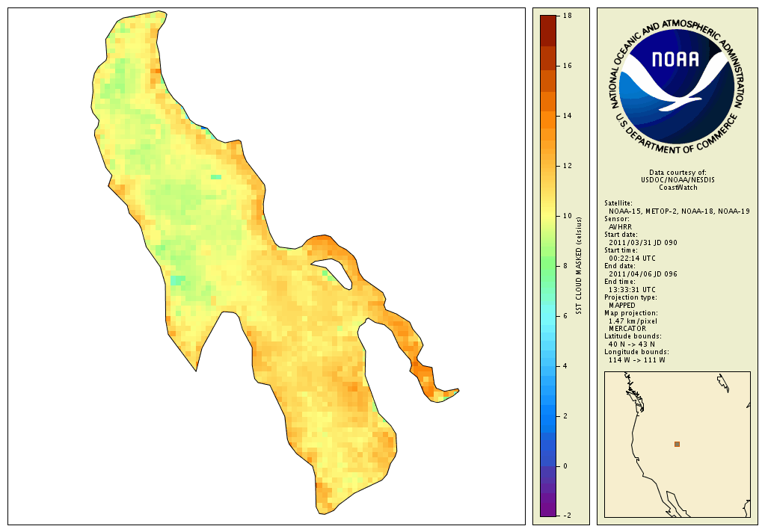The image size is (765, 532).
Task: Click the orange location marker on inset map
Action: click(x=677, y=445)
